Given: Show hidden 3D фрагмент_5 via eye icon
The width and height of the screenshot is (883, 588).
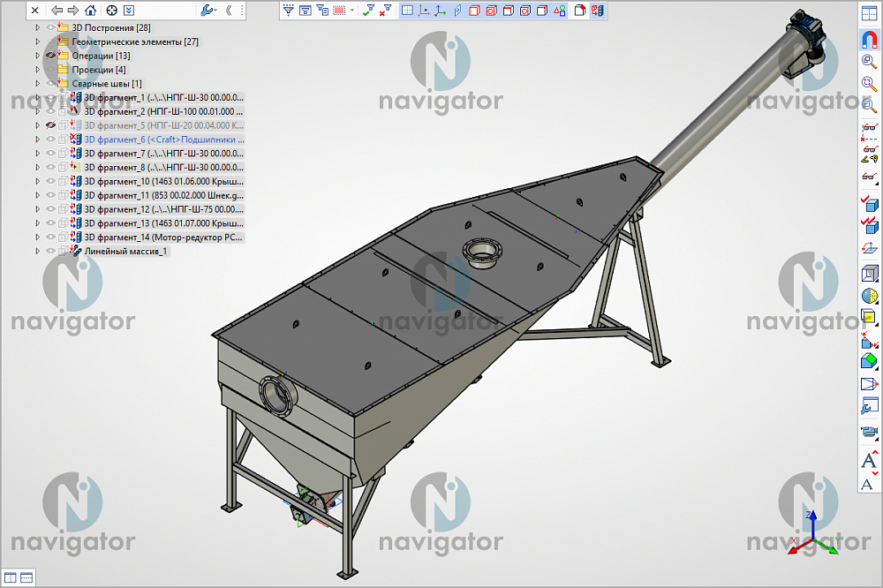Looking at the screenshot, I should click(x=50, y=125).
